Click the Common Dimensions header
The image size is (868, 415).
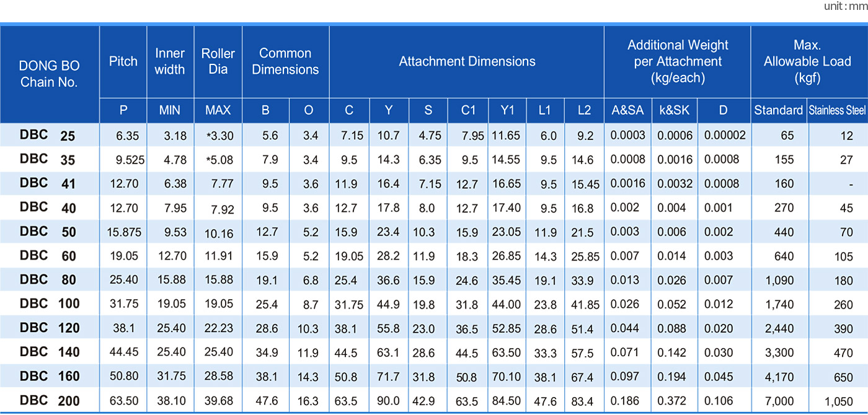pyautogui.click(x=285, y=61)
